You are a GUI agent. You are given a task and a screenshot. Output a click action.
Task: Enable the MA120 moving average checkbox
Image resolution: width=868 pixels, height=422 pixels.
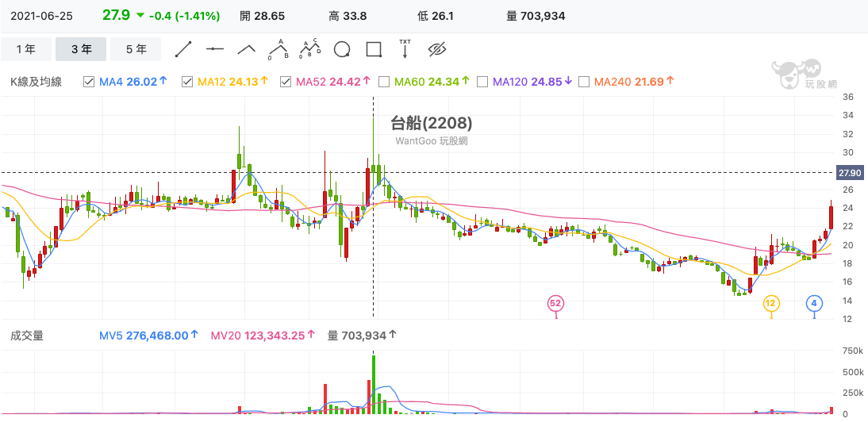[482, 82]
